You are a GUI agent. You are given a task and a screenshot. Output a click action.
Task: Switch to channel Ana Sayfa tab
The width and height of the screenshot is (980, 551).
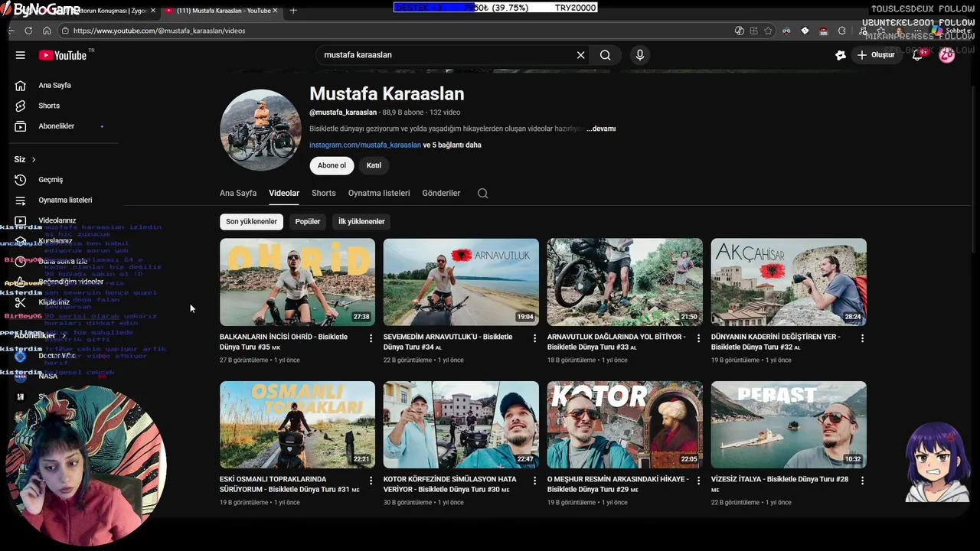[238, 194]
